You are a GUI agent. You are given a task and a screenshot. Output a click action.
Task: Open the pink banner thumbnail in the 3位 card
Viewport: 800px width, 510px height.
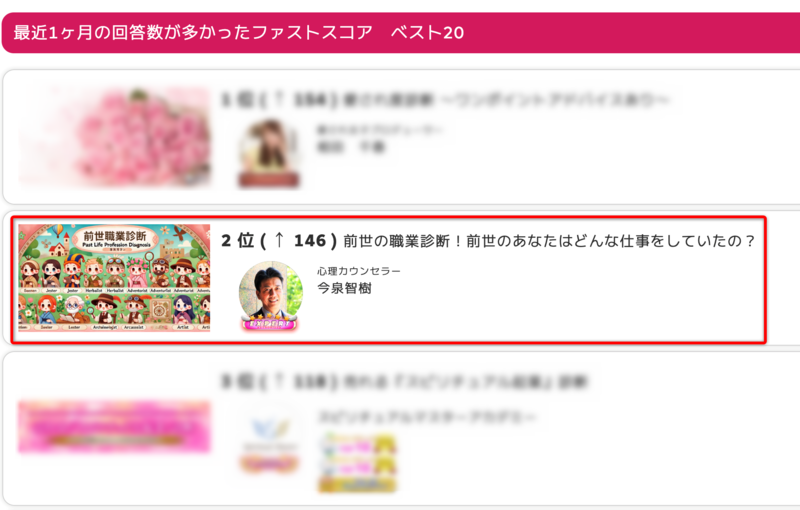click(114, 427)
